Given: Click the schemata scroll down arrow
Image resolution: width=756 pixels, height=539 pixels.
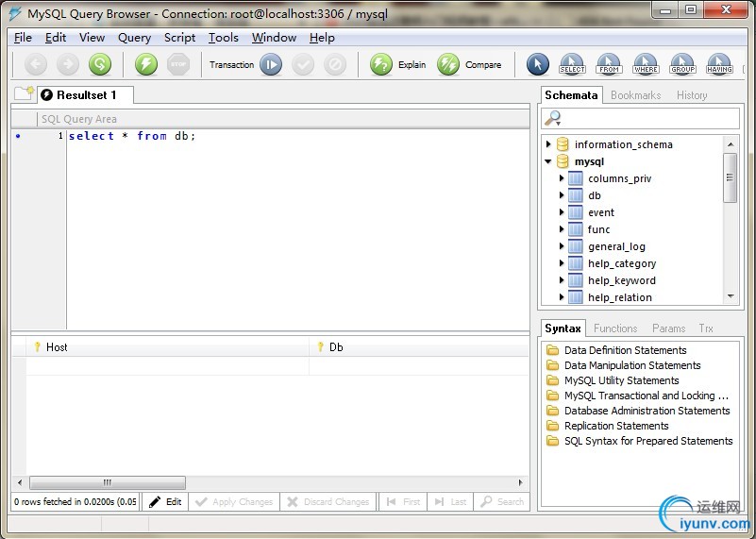Looking at the screenshot, I should [x=731, y=296].
